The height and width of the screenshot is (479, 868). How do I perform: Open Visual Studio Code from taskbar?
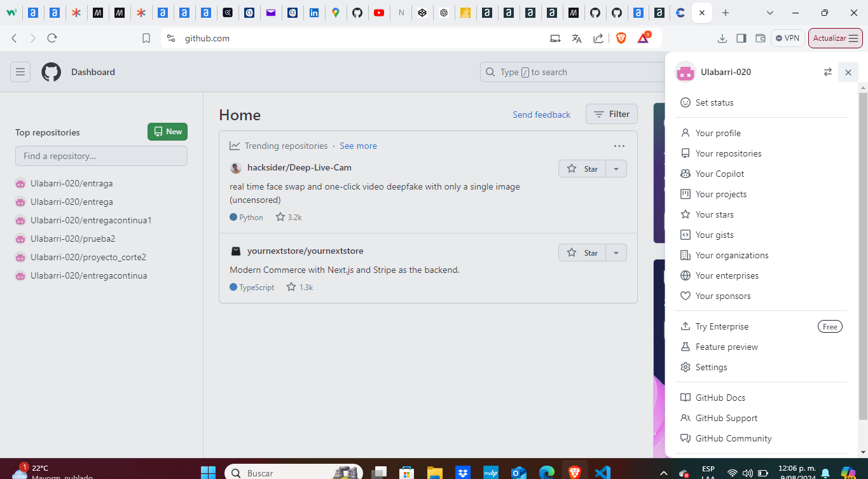click(x=602, y=473)
